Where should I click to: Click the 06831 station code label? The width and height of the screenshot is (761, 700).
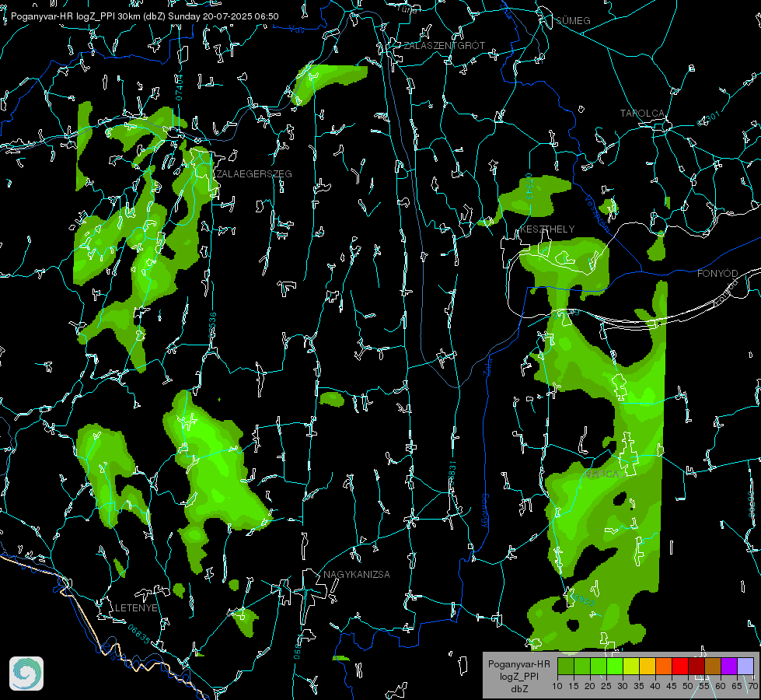pos(452,474)
